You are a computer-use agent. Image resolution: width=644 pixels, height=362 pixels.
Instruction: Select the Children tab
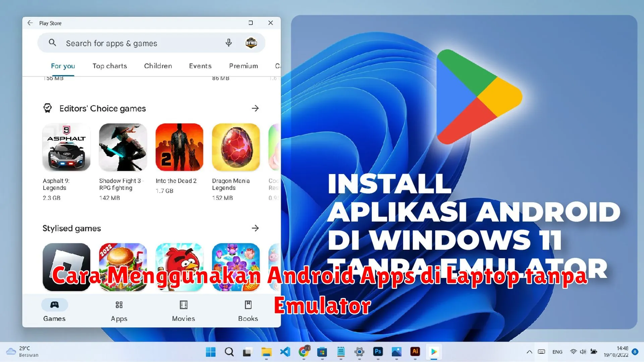(x=158, y=66)
